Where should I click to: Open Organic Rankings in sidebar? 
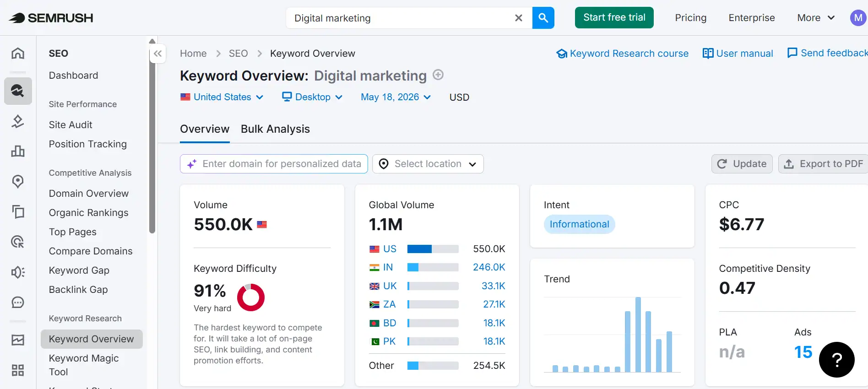89,213
